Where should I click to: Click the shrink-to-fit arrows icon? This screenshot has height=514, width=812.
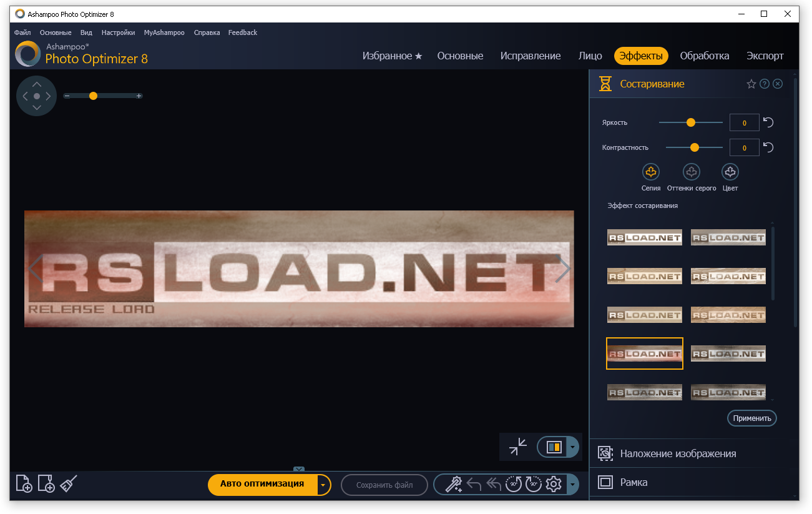(x=518, y=447)
